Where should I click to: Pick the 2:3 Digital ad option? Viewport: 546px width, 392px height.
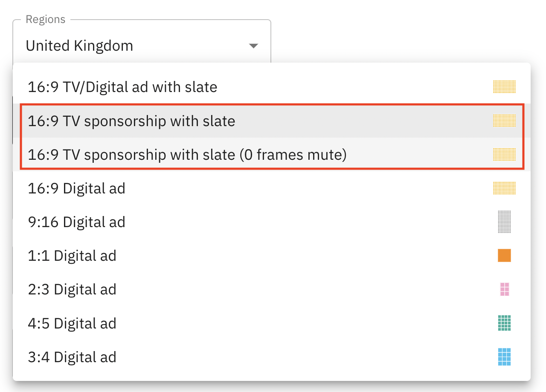point(72,290)
